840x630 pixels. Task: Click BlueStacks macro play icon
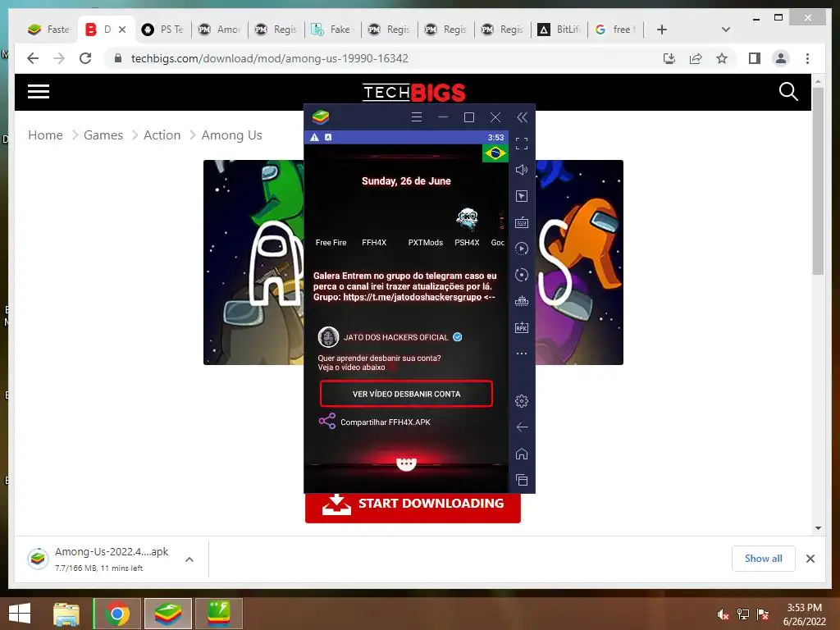point(521,249)
